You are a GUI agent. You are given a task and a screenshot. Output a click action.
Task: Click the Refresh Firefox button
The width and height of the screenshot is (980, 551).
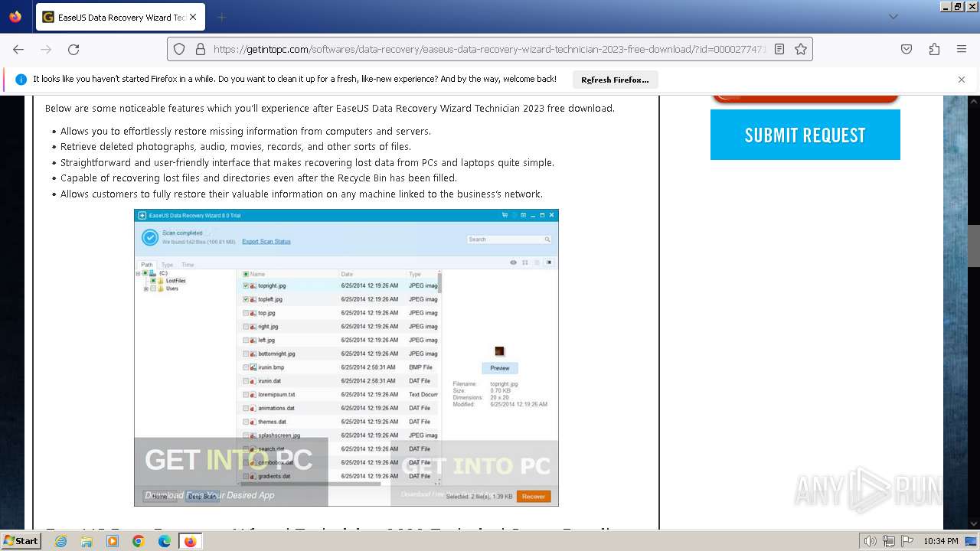(x=615, y=80)
